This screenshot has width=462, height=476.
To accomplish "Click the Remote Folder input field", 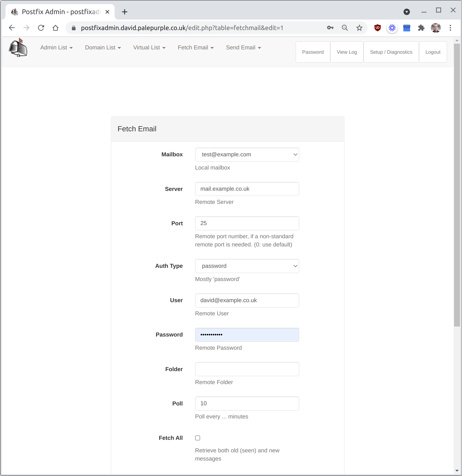I will 247,369.
